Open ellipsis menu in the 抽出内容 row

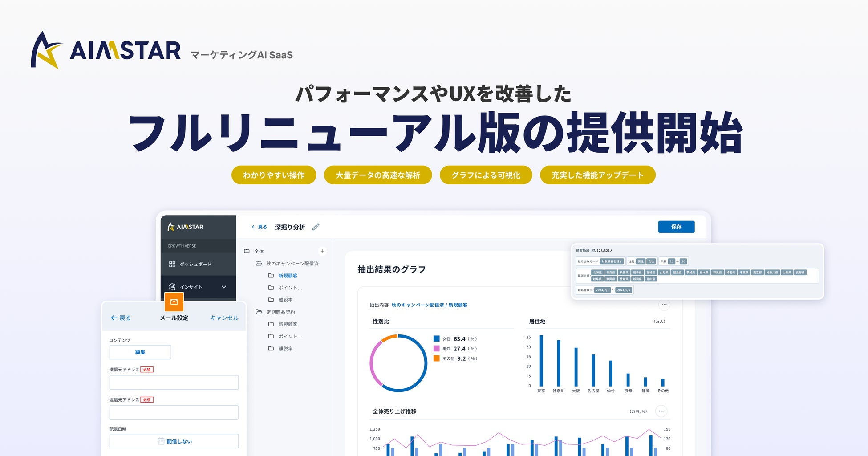click(x=664, y=305)
